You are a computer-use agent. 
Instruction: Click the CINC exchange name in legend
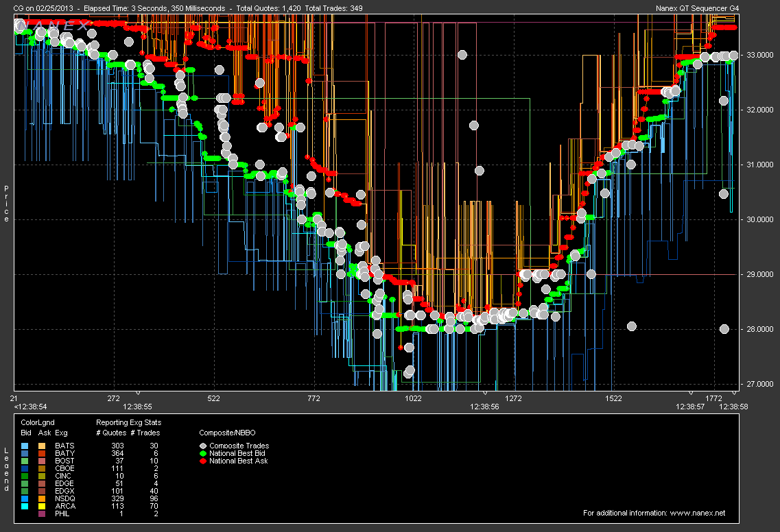63,476
